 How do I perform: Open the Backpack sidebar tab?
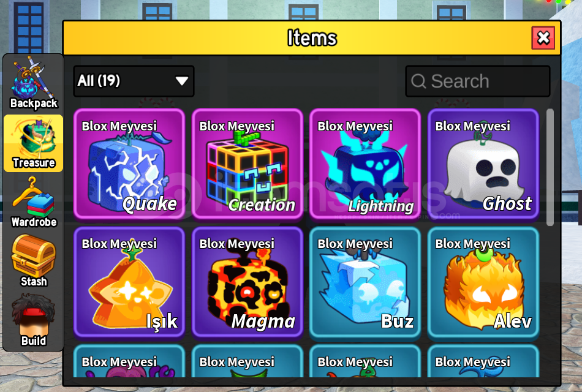(34, 83)
